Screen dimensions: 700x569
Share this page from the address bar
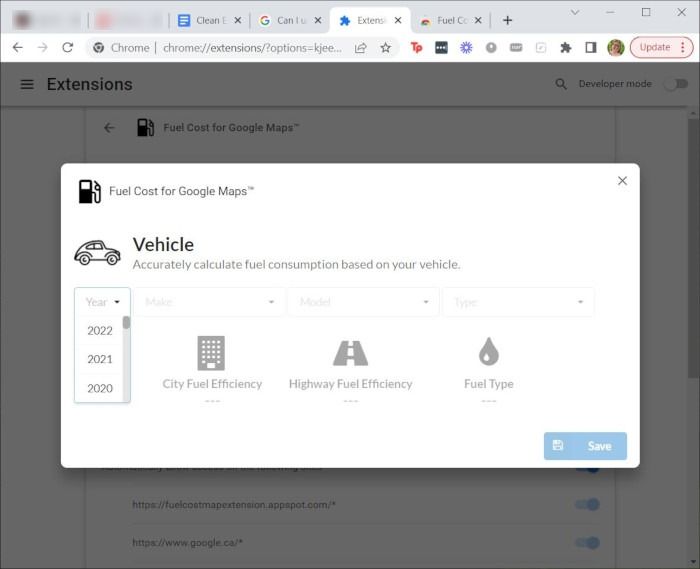pos(361,47)
